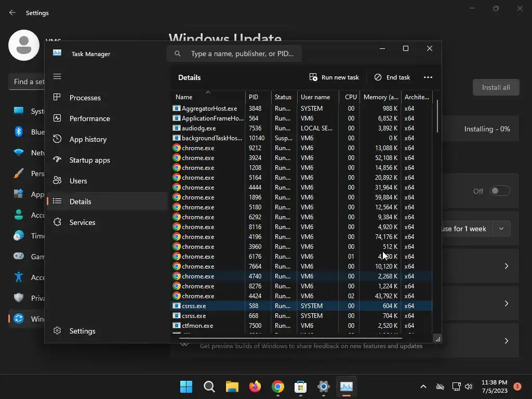Open the Windows Start menu
532x399 pixels.
(186, 387)
